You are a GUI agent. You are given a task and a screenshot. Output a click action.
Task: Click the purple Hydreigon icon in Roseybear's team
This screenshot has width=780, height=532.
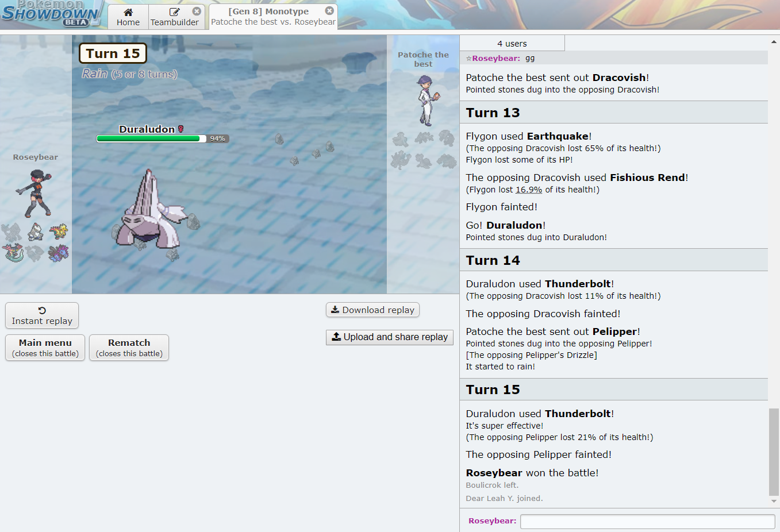(58, 253)
